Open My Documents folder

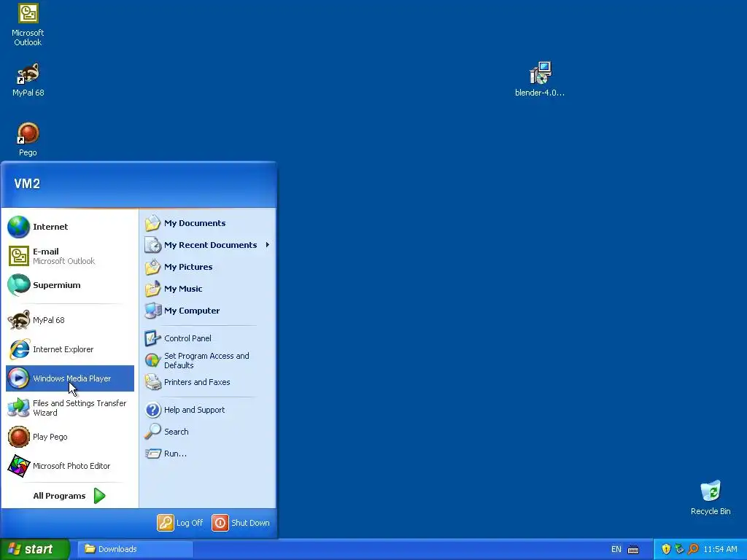pos(207,223)
